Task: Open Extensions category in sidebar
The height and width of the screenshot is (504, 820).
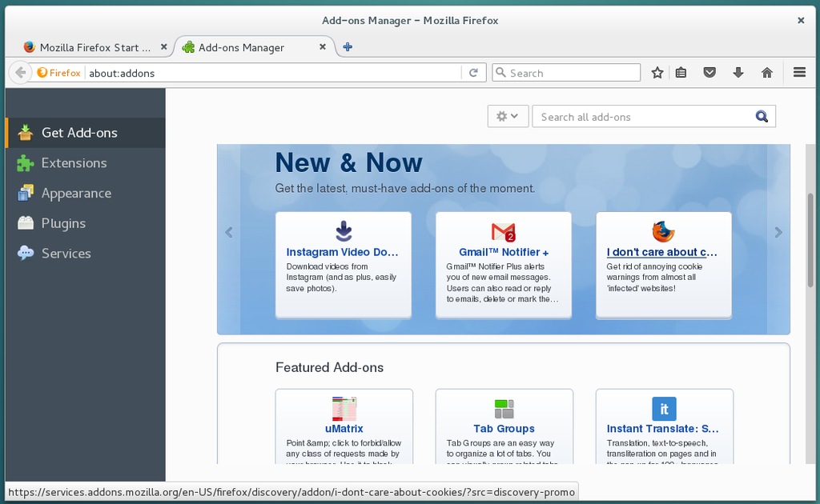Action: 85,163
